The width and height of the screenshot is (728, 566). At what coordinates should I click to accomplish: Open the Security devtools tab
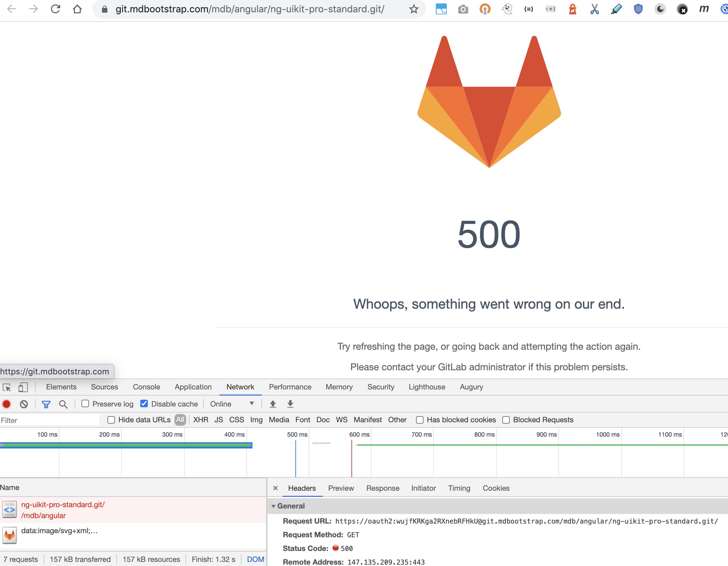click(381, 387)
